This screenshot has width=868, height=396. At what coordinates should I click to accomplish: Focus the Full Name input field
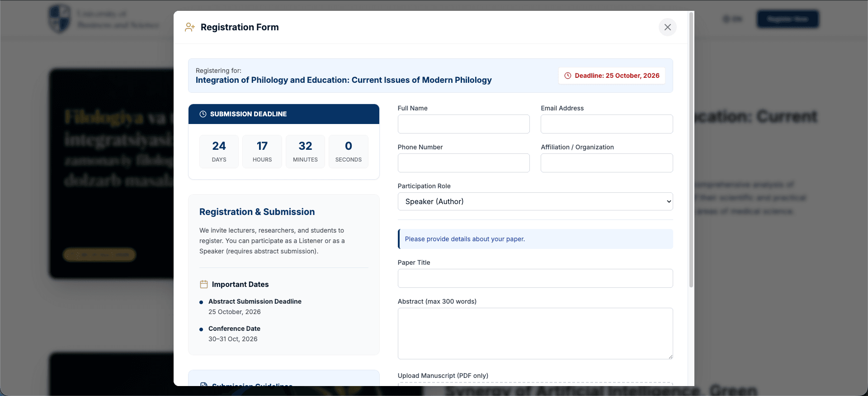pos(463,124)
